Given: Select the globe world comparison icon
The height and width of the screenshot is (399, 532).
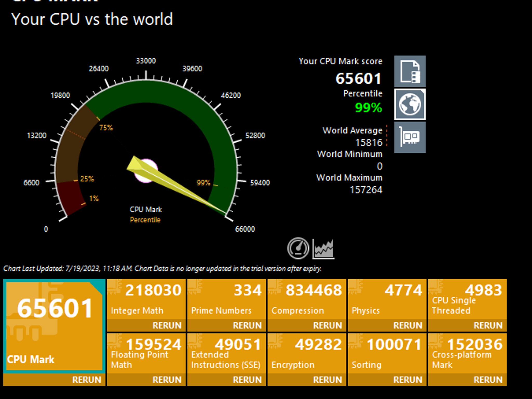Looking at the screenshot, I should [410, 104].
